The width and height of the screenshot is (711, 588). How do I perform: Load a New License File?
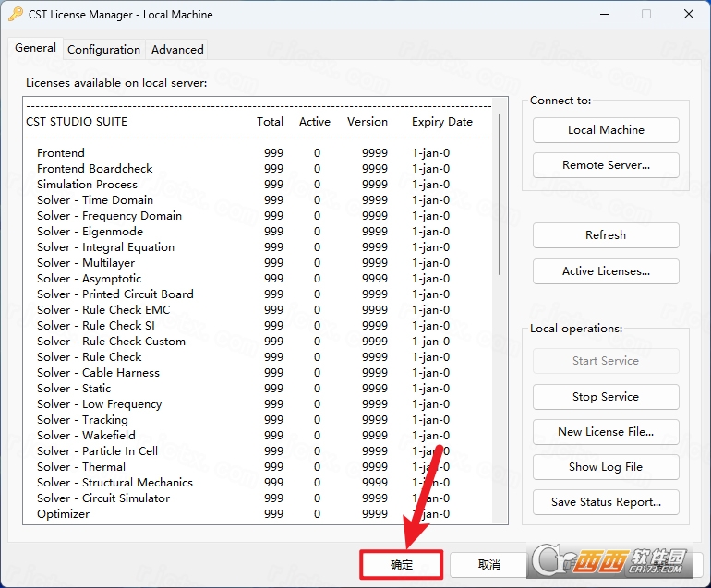(x=606, y=432)
